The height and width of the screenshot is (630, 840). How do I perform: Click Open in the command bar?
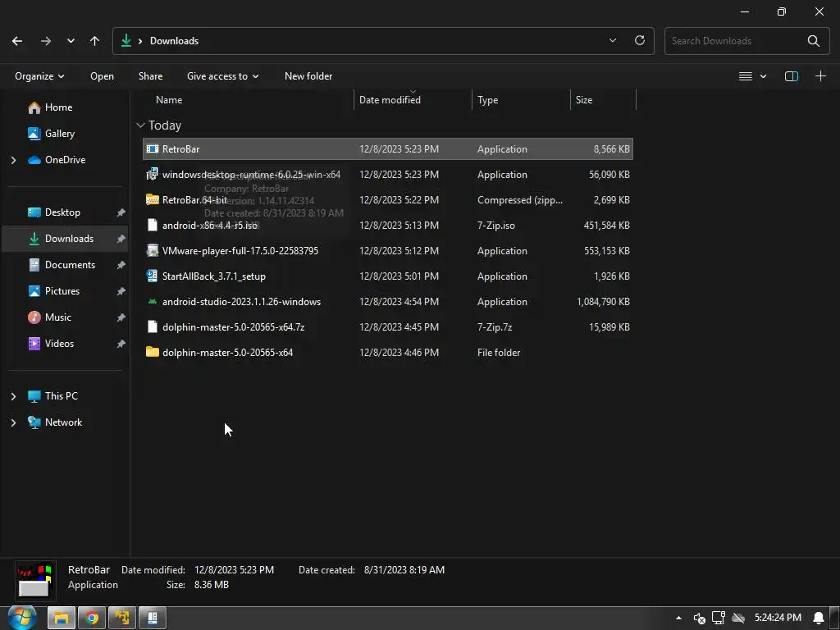102,76
